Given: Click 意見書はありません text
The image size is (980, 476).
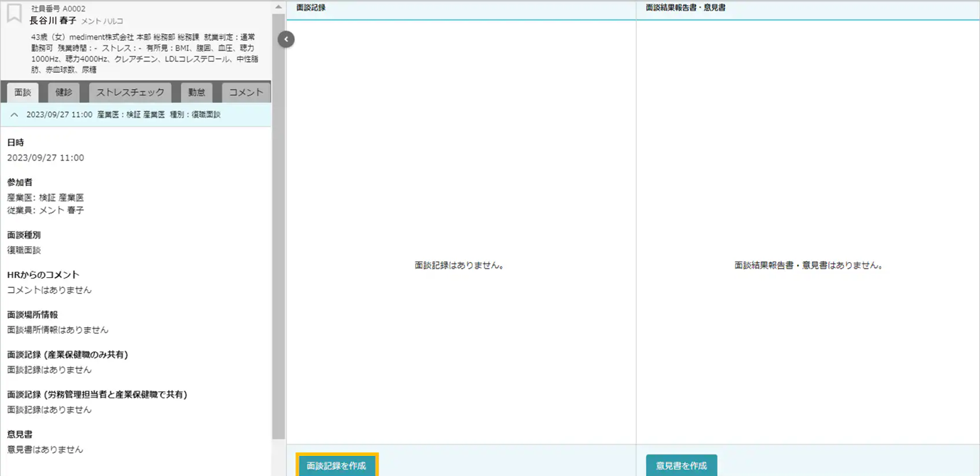Looking at the screenshot, I should click(45, 450).
